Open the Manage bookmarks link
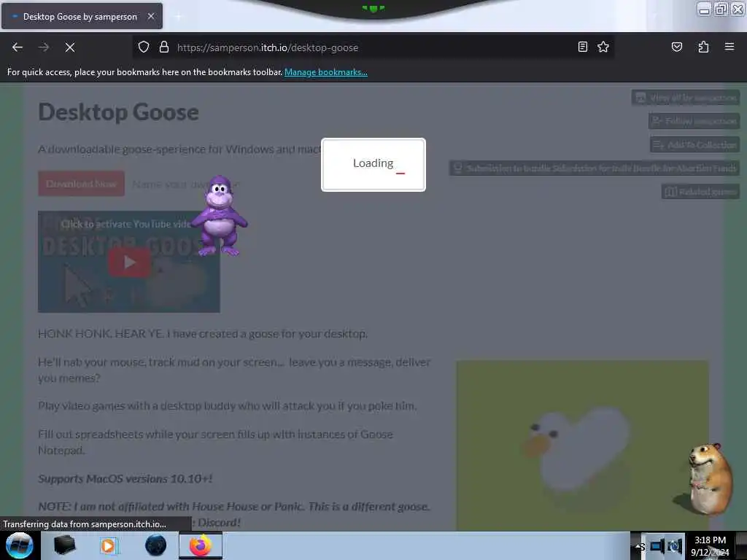 [326, 72]
